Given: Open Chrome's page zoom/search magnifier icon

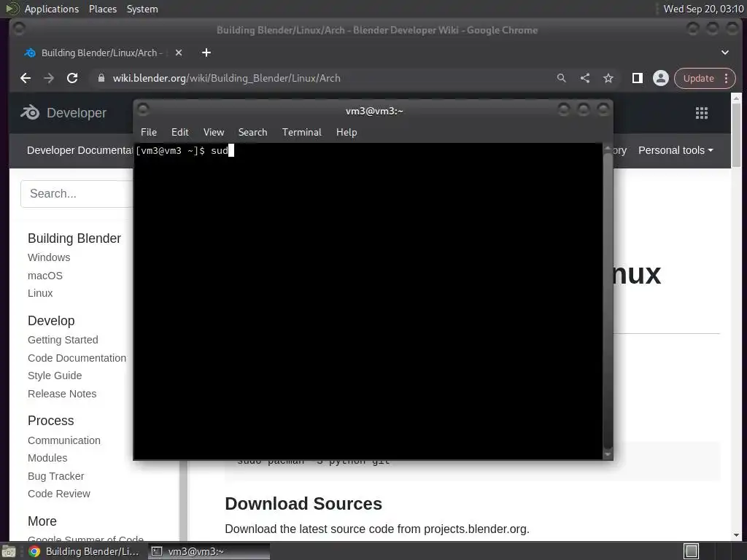Looking at the screenshot, I should (x=562, y=78).
